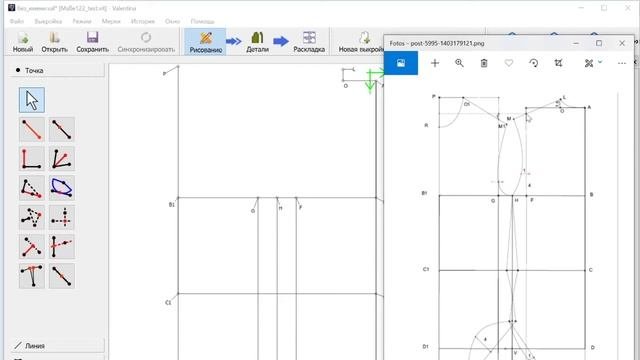Select the bisector point tool
640x360 pixels.
(x=62, y=159)
